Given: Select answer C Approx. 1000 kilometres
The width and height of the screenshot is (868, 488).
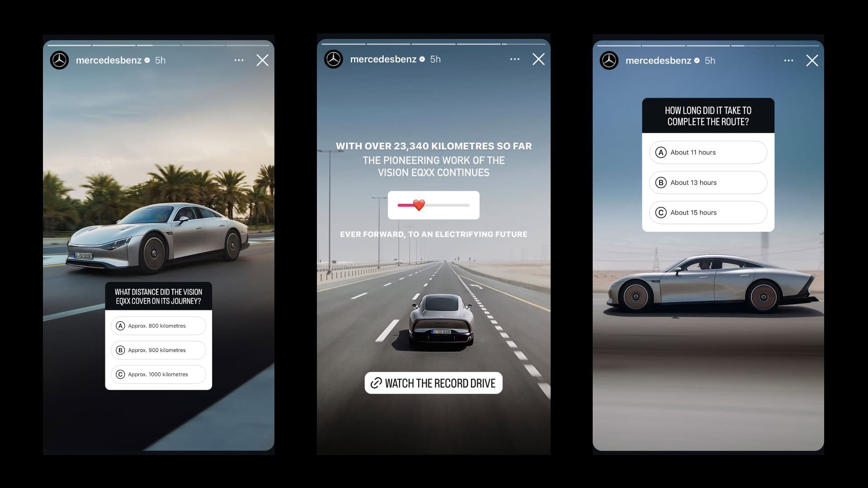Looking at the screenshot, I should [158, 374].
